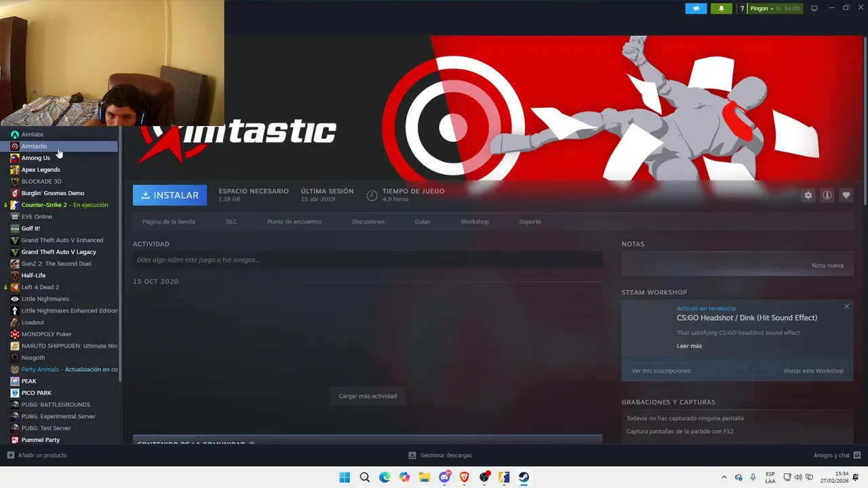Click Cargar más actividad button

coord(368,396)
